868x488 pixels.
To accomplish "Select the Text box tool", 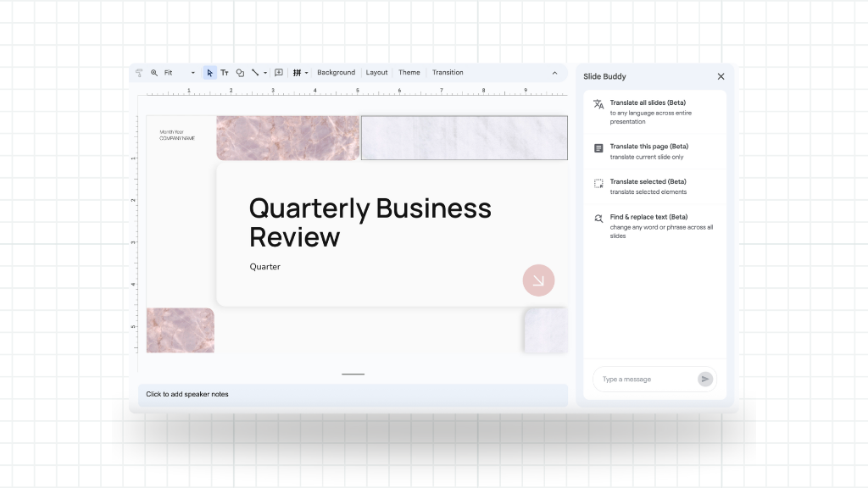I will (x=225, y=73).
